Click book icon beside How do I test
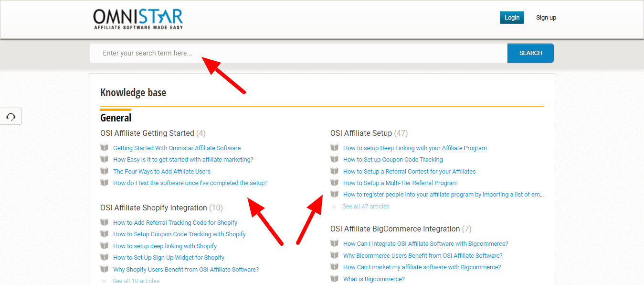The height and width of the screenshot is (285, 644). pos(105,183)
